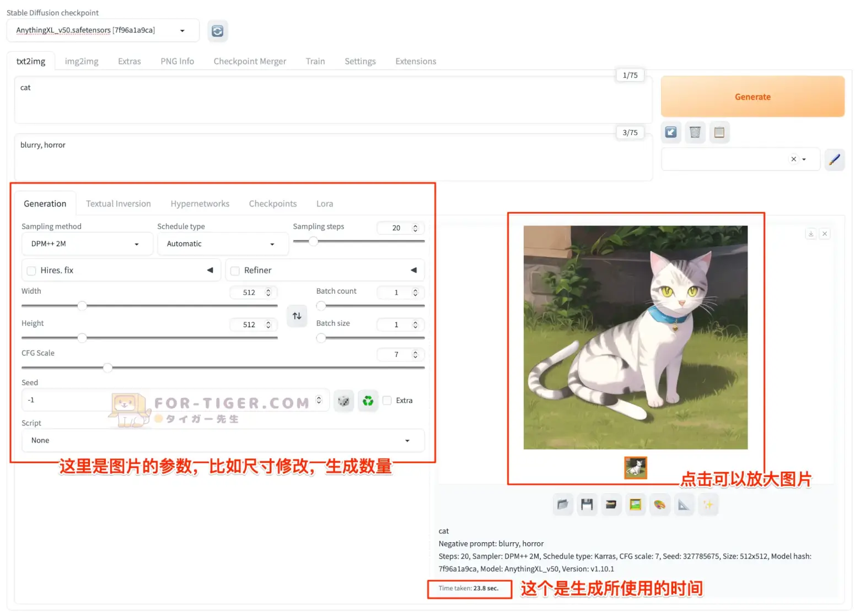Image resolution: width=860 pixels, height=616 pixels.
Task: Enable the Refiner checkbox
Action: click(235, 271)
